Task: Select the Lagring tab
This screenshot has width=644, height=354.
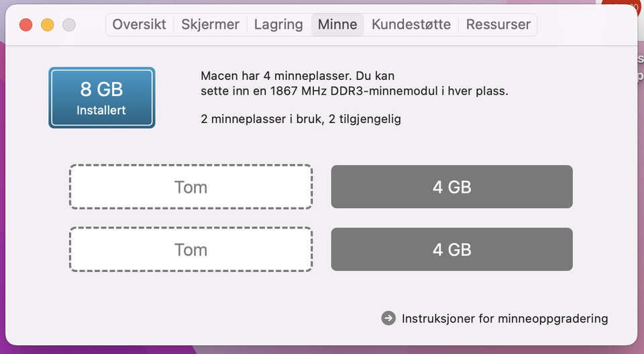Action: [278, 25]
